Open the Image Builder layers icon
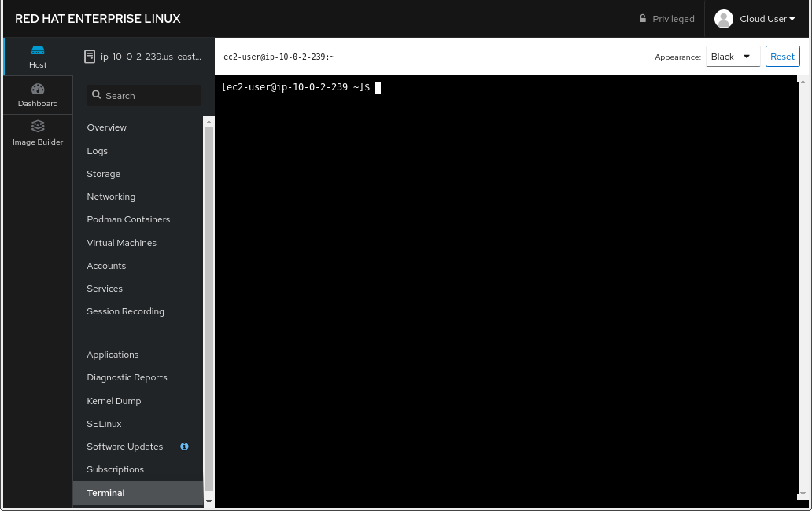The image size is (812, 511). coord(38,127)
